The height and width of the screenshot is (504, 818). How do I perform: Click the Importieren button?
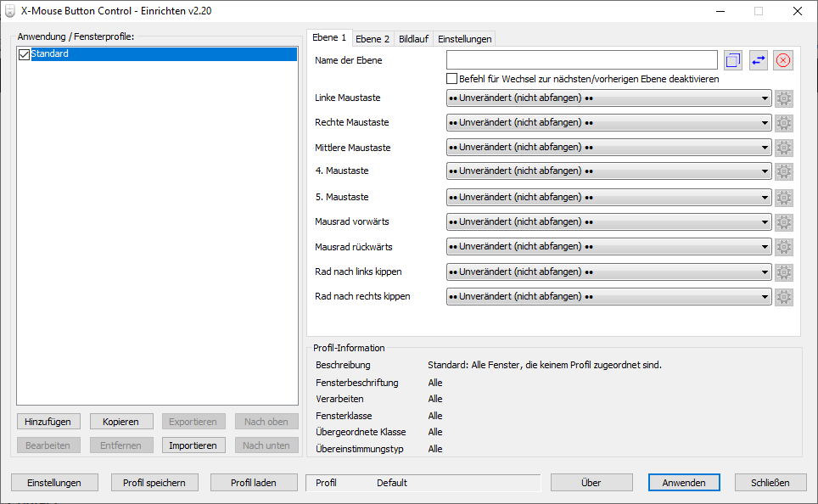[193, 445]
